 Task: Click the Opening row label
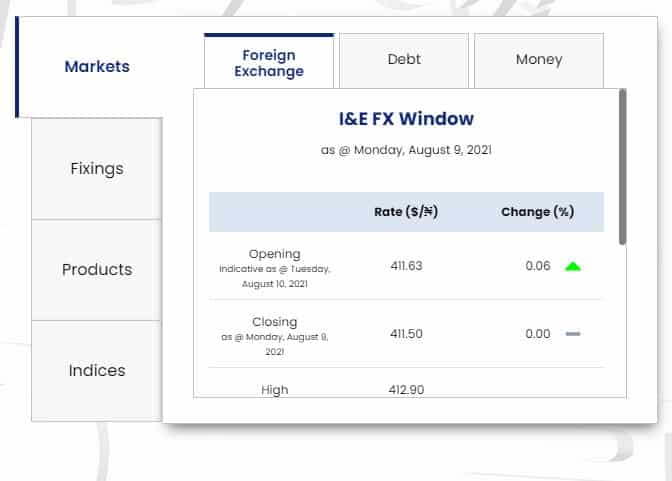coord(275,254)
